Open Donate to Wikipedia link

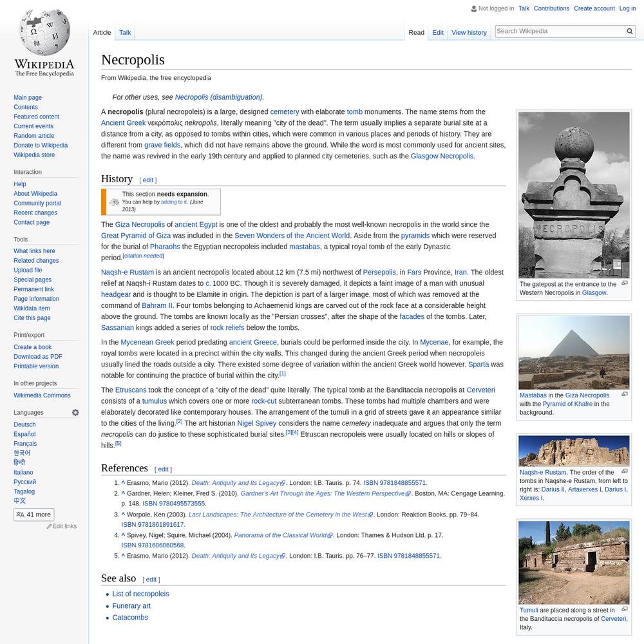(x=41, y=145)
